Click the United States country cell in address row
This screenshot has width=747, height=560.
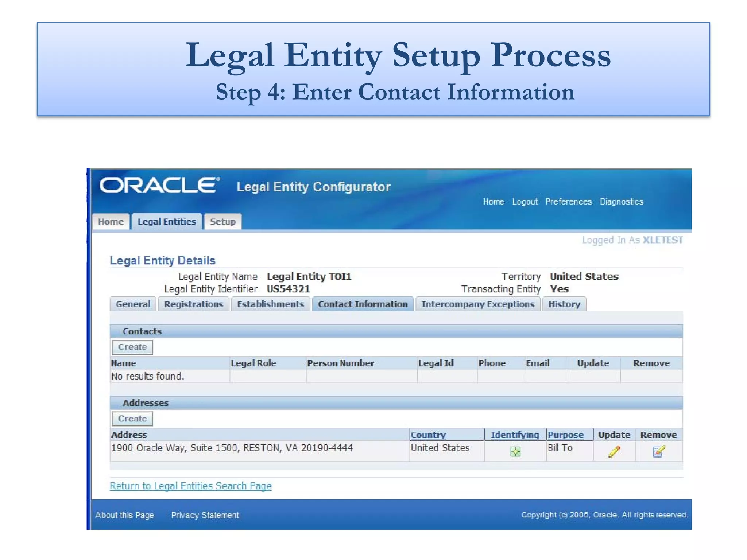[440, 448]
